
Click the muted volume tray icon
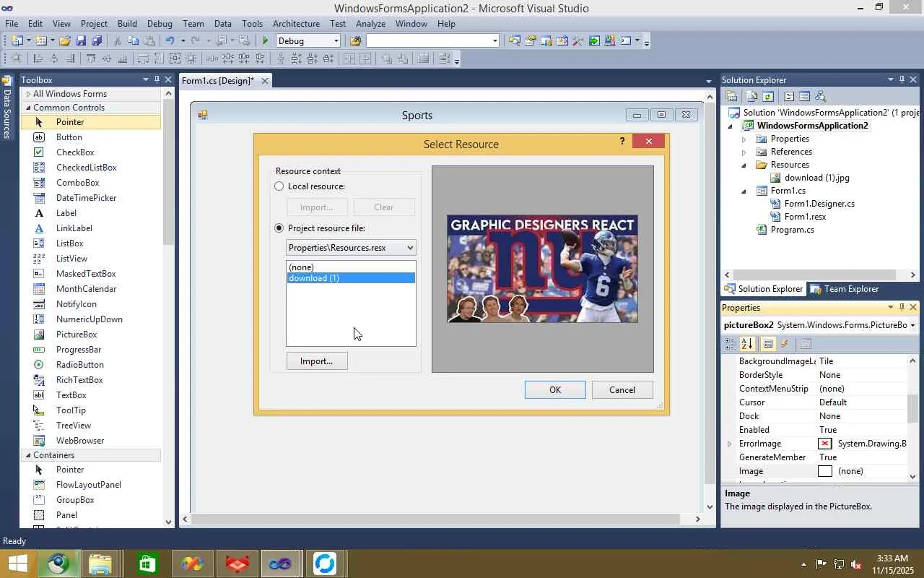856,564
